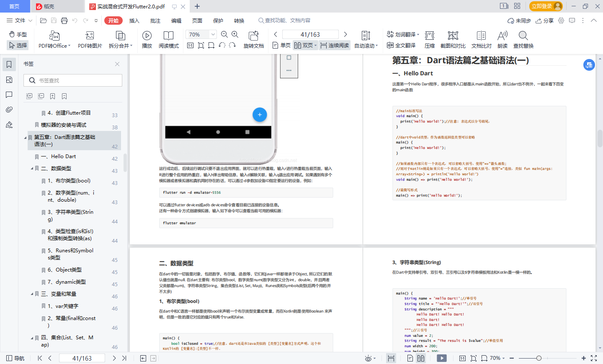The image size is (603, 364).
Task: Open 自动滚动 auto scroll dropdown
Action: (x=366, y=40)
